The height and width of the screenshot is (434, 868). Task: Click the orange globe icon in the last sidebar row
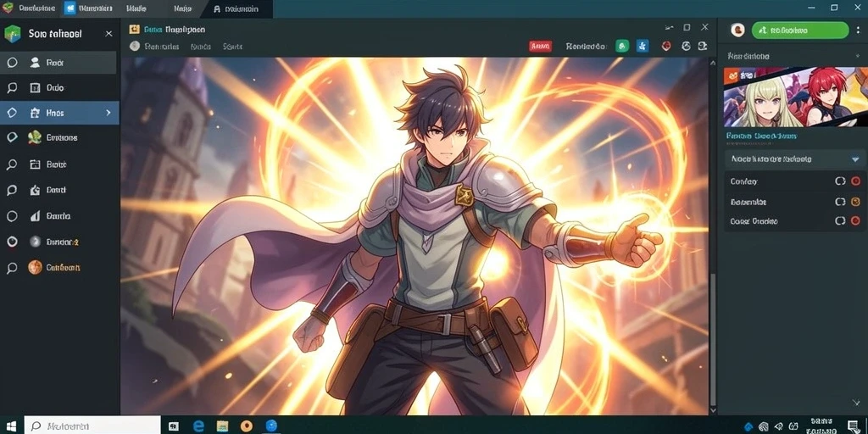35,267
